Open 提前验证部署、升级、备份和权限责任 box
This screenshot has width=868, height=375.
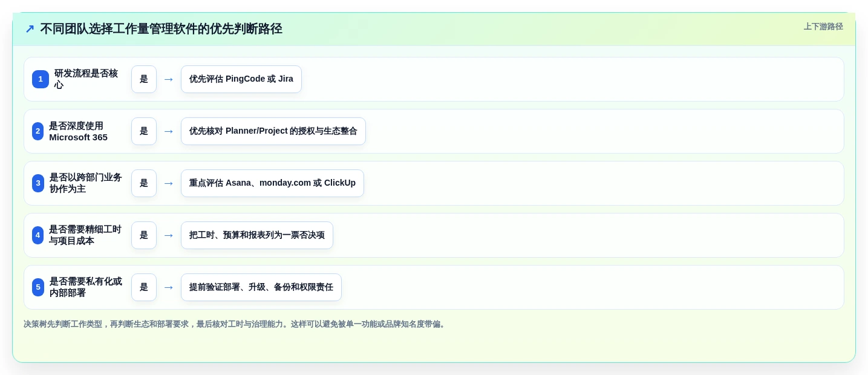tap(261, 287)
